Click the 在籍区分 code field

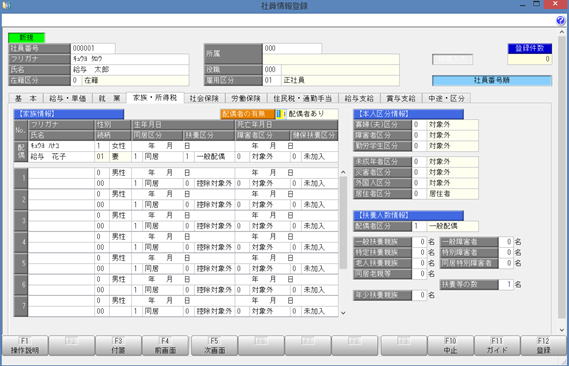tap(76, 80)
